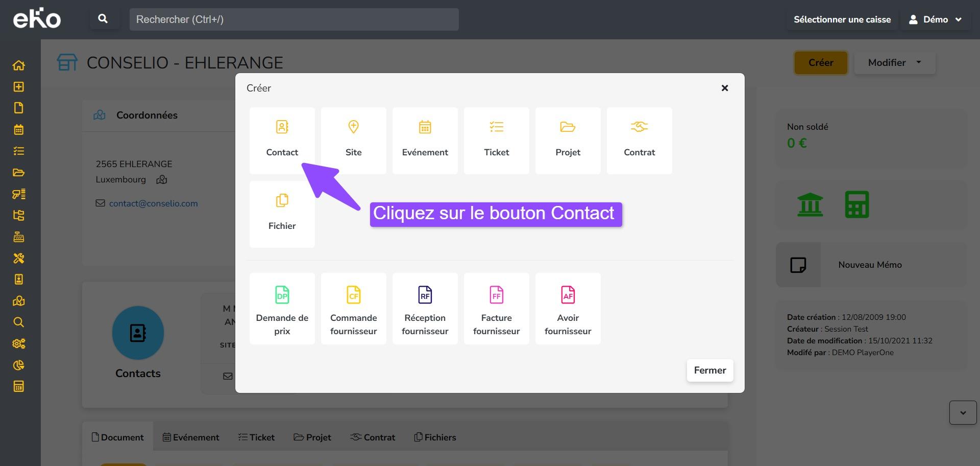Choose the Evénement calendar tile

click(425, 139)
